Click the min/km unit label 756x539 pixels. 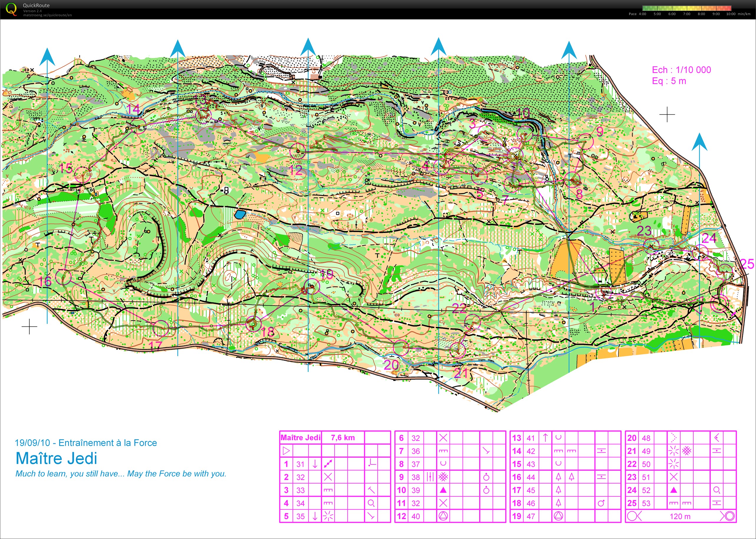(x=744, y=14)
